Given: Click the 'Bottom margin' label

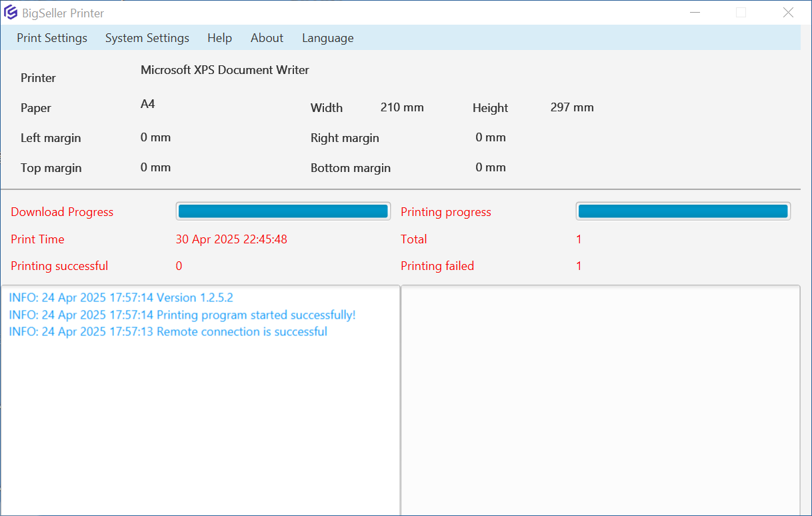Looking at the screenshot, I should click(351, 168).
